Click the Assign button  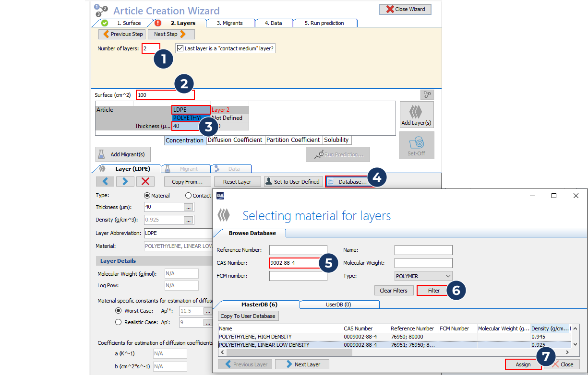click(x=523, y=364)
